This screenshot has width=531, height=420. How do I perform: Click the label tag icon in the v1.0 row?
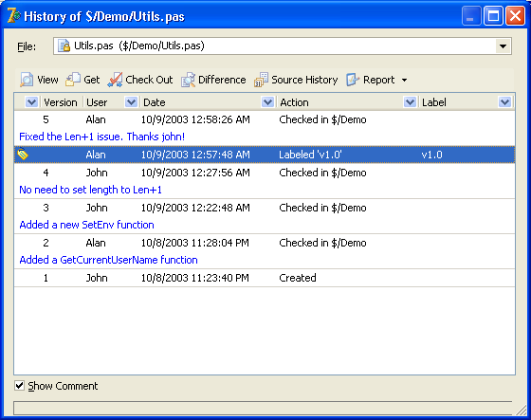tap(23, 155)
